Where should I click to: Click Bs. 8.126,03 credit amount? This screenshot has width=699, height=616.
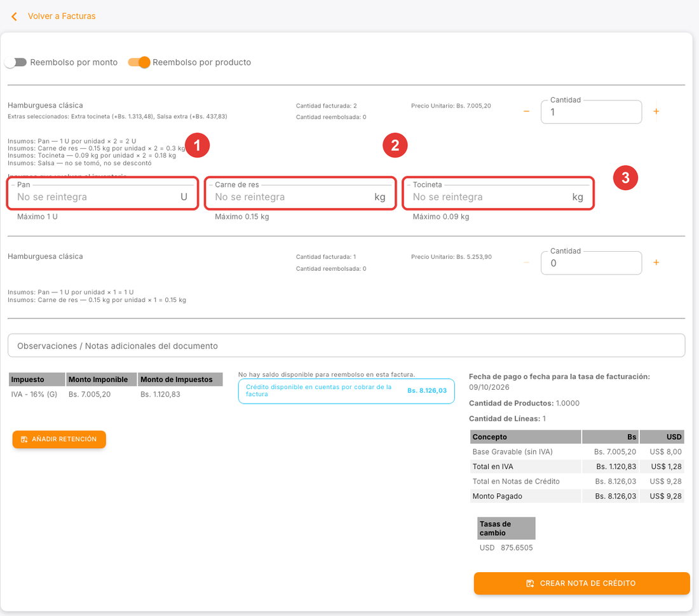[427, 391]
